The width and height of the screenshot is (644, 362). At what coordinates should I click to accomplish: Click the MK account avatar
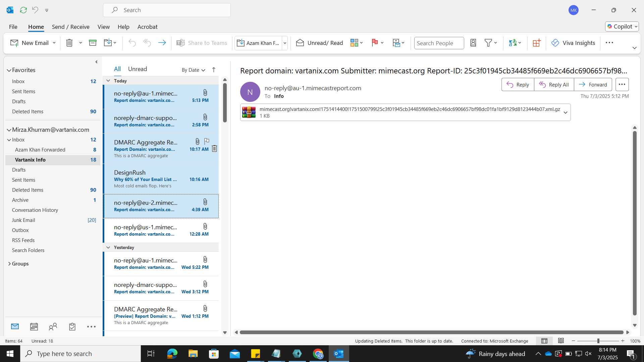tap(574, 10)
